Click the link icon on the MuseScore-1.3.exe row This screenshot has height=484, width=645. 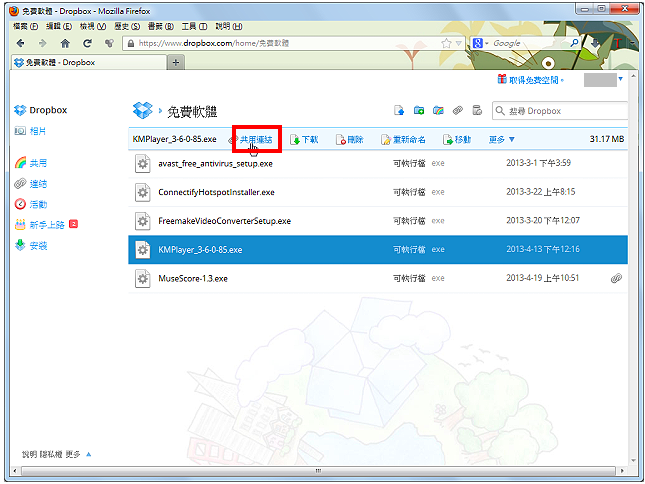[x=616, y=278]
